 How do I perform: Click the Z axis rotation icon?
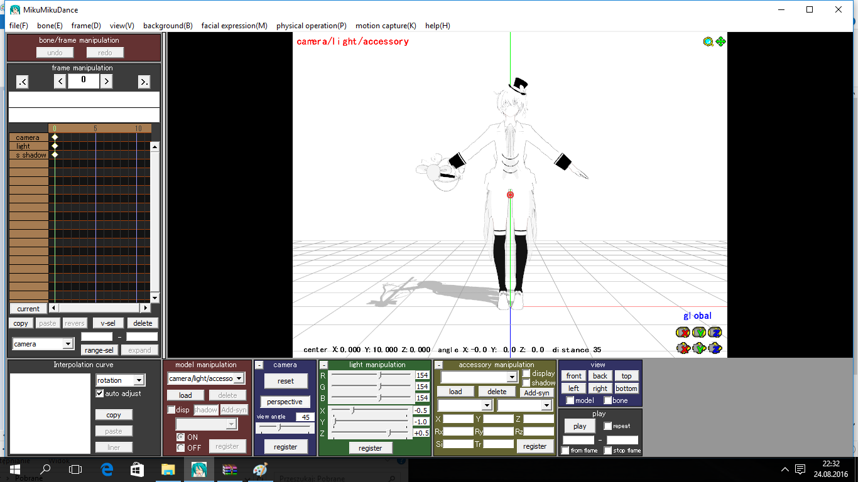715,333
